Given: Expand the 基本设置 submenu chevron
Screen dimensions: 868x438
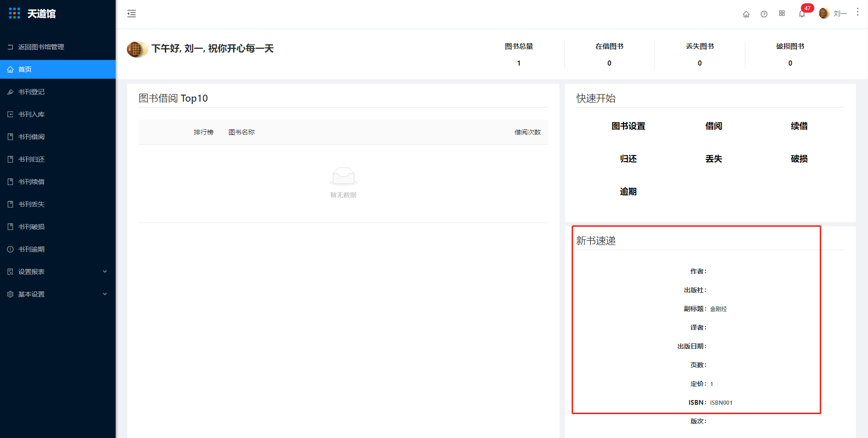Looking at the screenshot, I should 105,294.
